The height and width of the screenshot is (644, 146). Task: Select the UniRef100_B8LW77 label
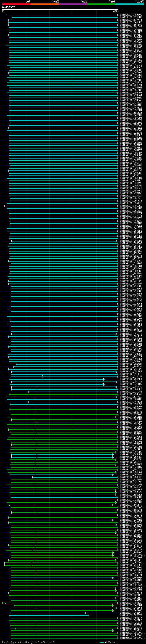coord(131,550)
